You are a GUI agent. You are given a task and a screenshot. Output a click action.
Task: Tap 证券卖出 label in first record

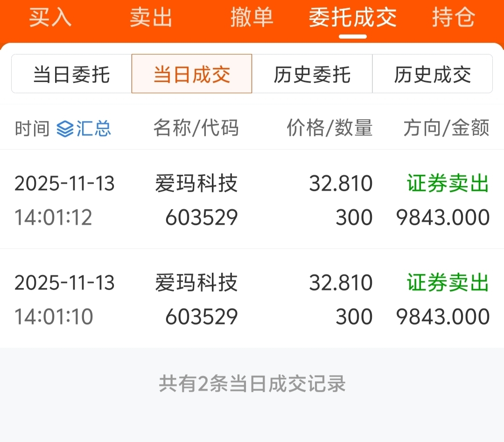click(448, 183)
